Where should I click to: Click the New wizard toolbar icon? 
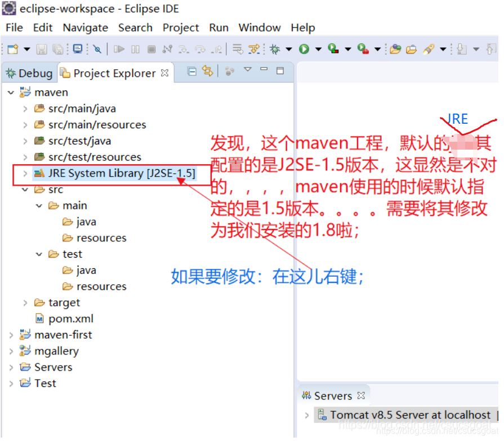pos(13,49)
